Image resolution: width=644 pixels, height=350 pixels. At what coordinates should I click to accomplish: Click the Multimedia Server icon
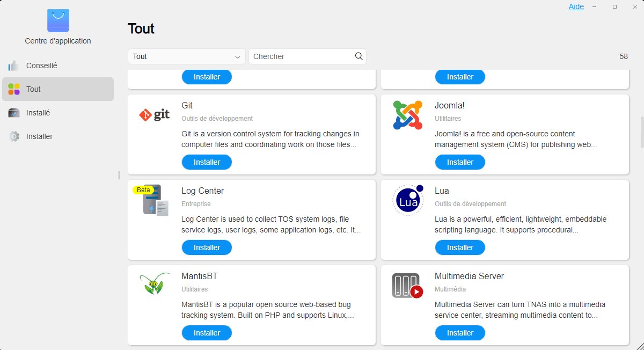click(407, 286)
